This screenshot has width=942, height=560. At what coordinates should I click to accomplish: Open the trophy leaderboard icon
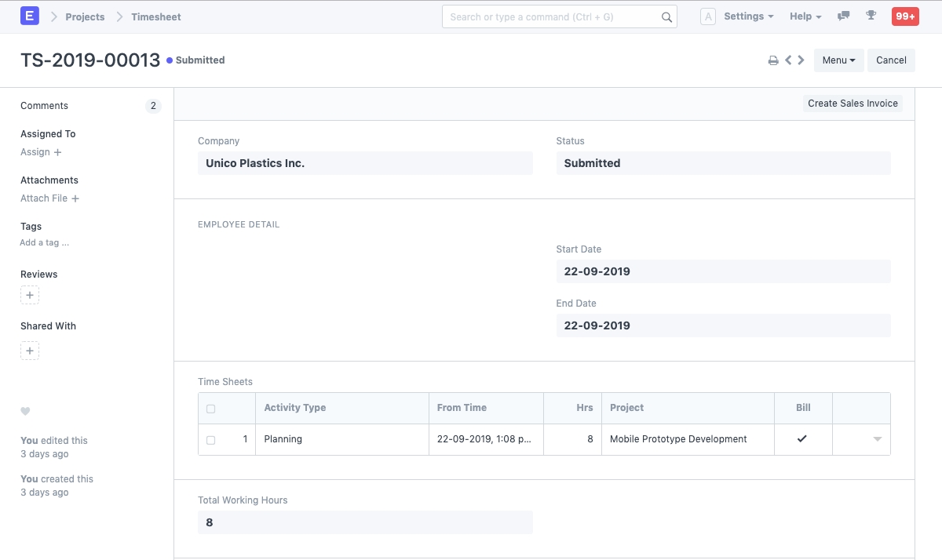[x=871, y=16]
